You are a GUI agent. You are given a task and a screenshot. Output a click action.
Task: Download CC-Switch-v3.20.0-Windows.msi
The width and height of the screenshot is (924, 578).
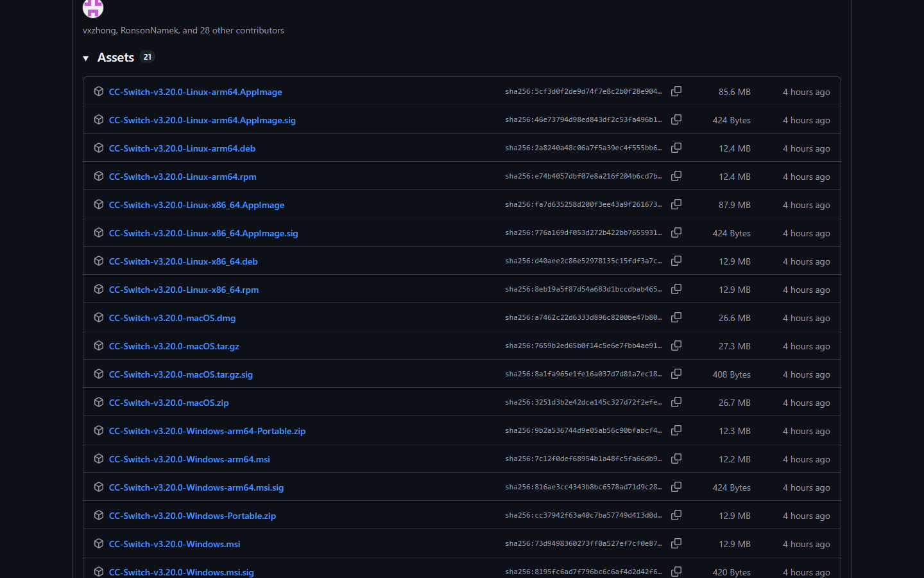click(175, 544)
